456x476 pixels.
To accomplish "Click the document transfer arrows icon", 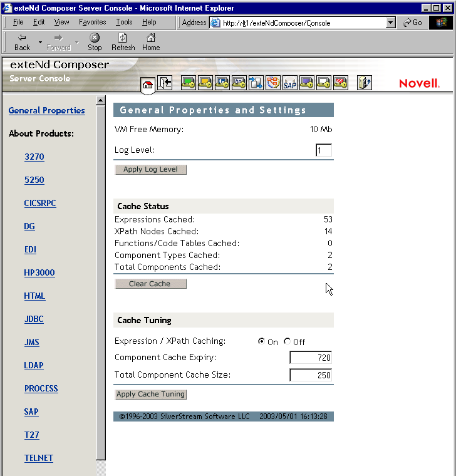I will pos(256,83).
